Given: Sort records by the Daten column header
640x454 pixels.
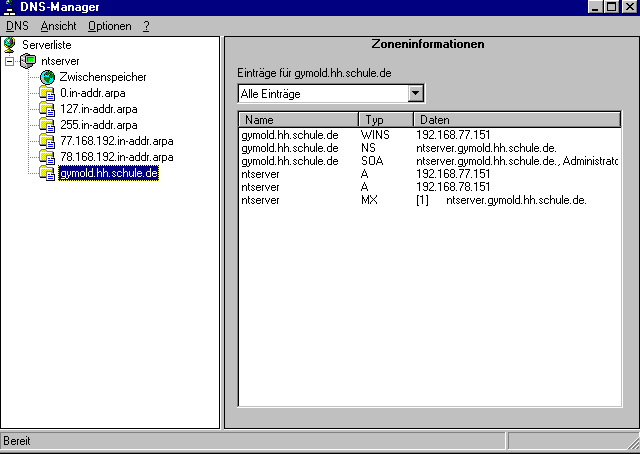Looking at the screenshot, I should click(x=517, y=120).
